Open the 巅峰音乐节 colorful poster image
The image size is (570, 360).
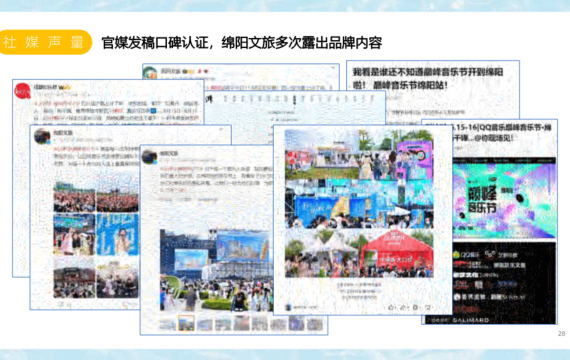pyautogui.click(x=504, y=201)
